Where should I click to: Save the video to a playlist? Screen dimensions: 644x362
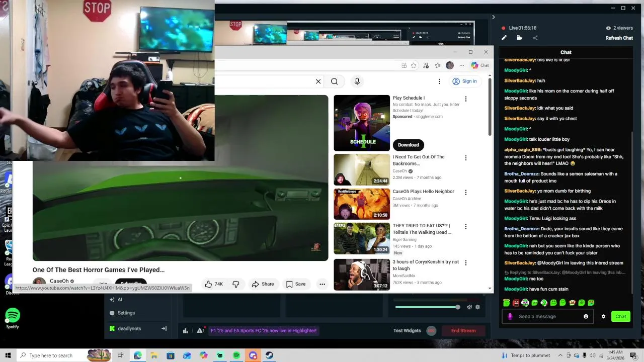[x=296, y=284]
